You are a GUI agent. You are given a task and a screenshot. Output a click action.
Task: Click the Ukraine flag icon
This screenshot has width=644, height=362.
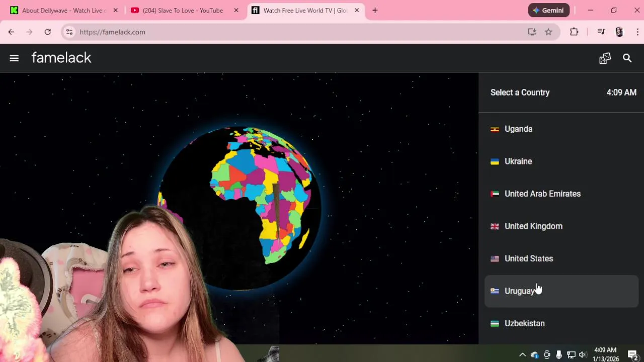495,161
